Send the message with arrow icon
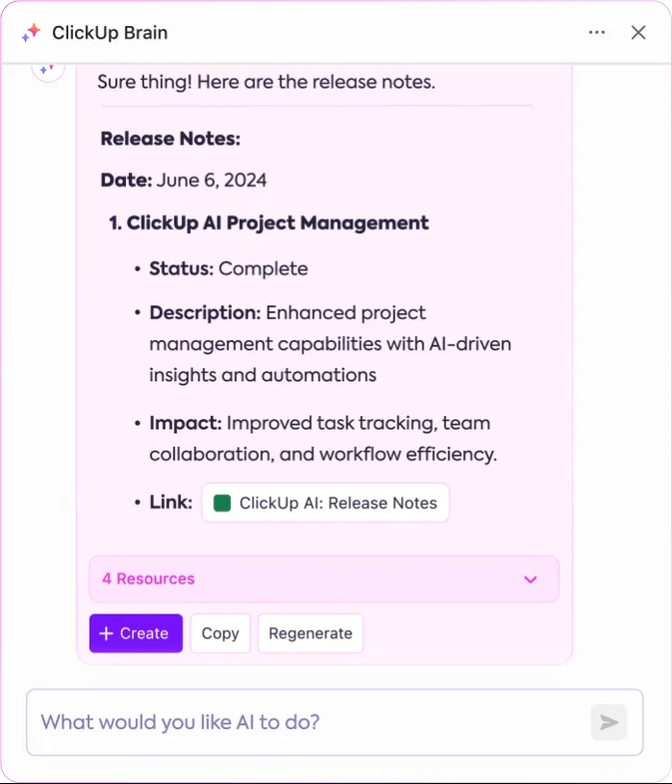The width and height of the screenshot is (672, 784). pyautogui.click(x=608, y=722)
